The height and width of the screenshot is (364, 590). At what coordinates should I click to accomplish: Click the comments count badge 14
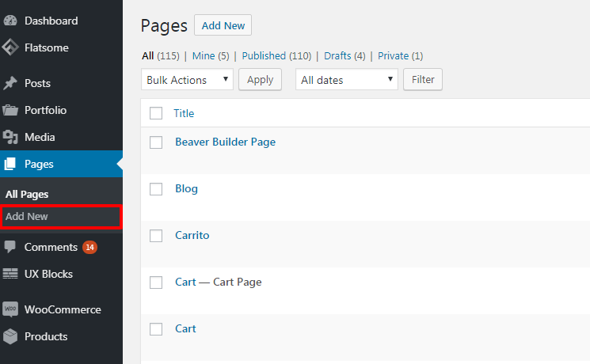coord(90,247)
